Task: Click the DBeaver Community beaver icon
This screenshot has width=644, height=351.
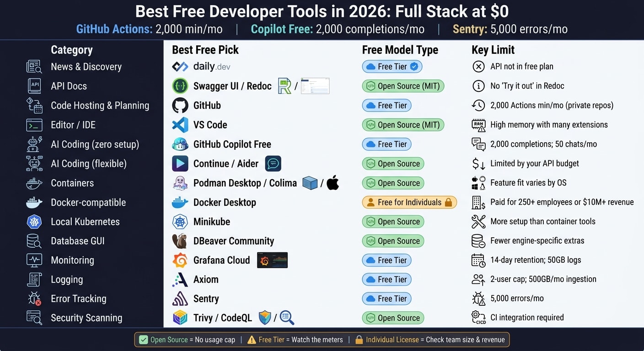Action: coord(180,241)
